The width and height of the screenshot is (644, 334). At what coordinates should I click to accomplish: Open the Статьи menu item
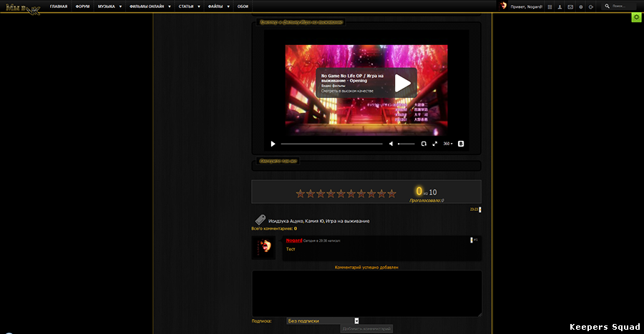pyautogui.click(x=186, y=6)
